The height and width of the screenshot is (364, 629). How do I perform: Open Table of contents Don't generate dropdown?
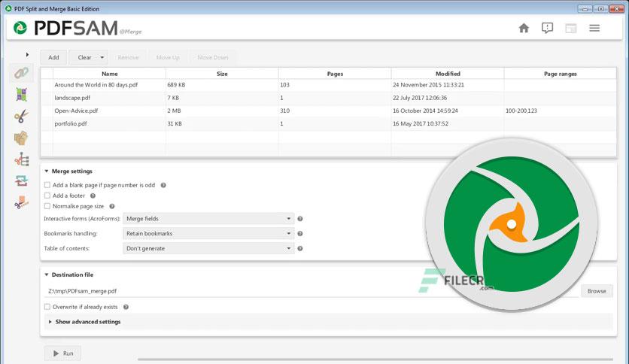point(208,248)
